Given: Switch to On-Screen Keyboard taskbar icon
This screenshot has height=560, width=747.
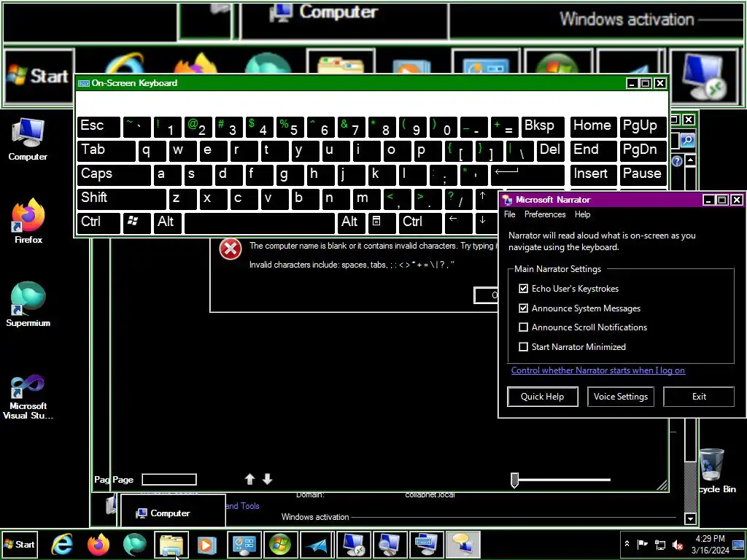Looking at the screenshot, I should coord(426,544).
